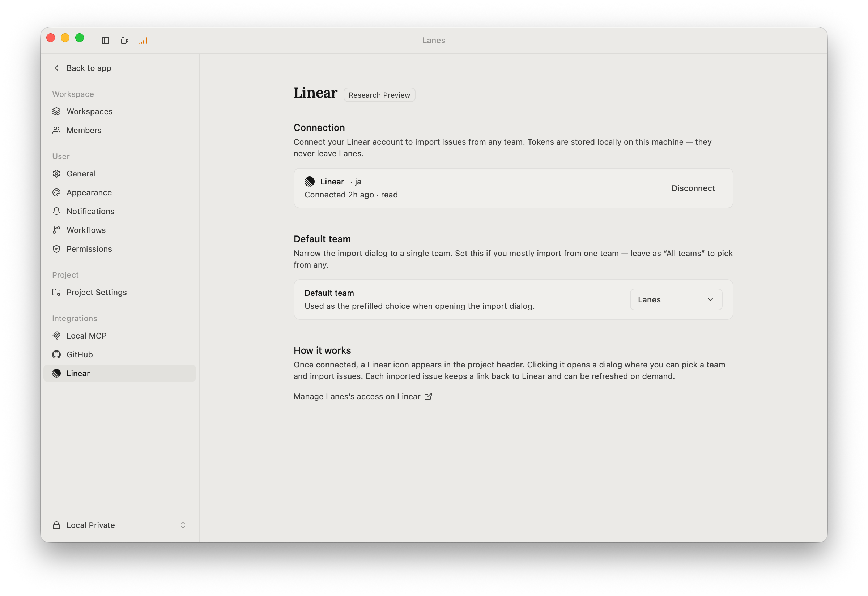Image resolution: width=868 pixels, height=596 pixels.
Task: Go to Members settings
Action: pos(119,130)
